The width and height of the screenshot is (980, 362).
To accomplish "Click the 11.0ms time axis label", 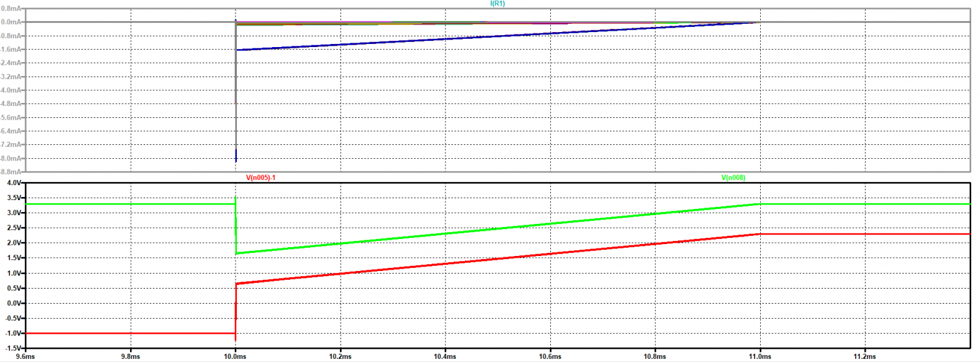I will point(760,356).
